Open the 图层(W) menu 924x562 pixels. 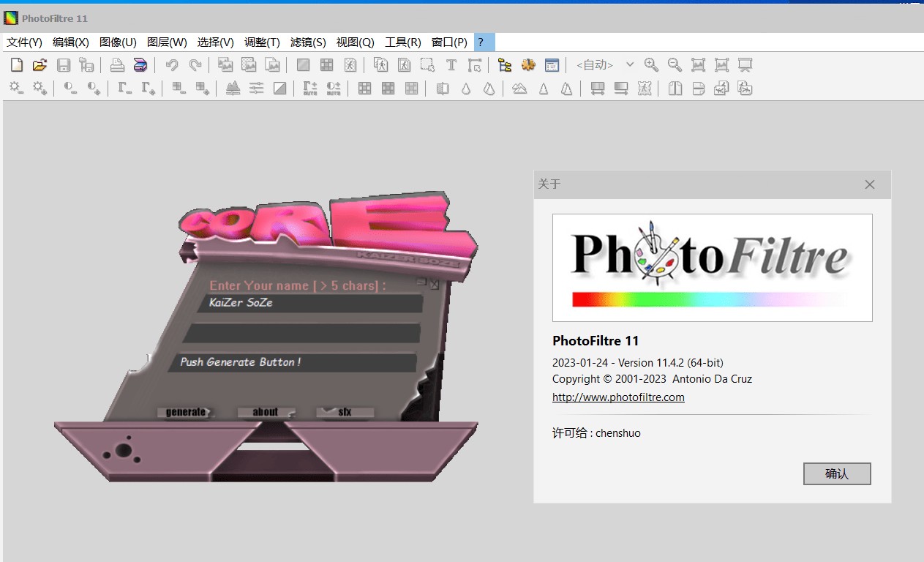[x=167, y=42]
